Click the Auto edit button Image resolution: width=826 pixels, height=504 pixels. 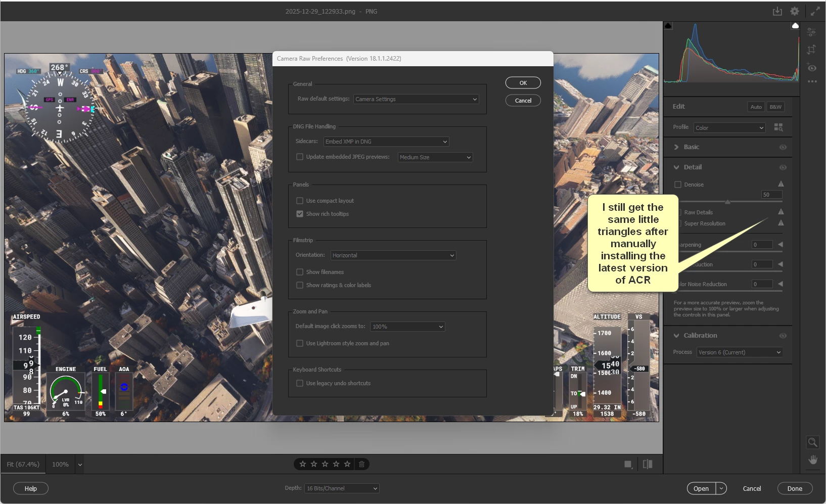tap(756, 107)
